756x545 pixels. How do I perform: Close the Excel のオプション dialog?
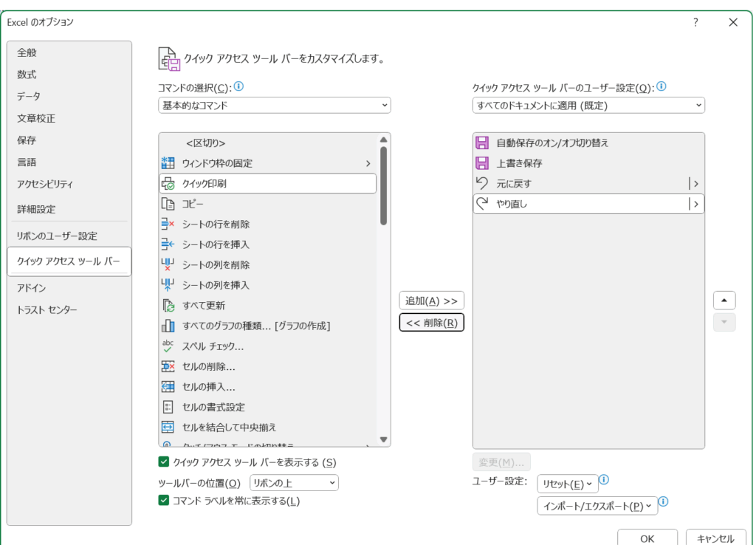coord(733,22)
